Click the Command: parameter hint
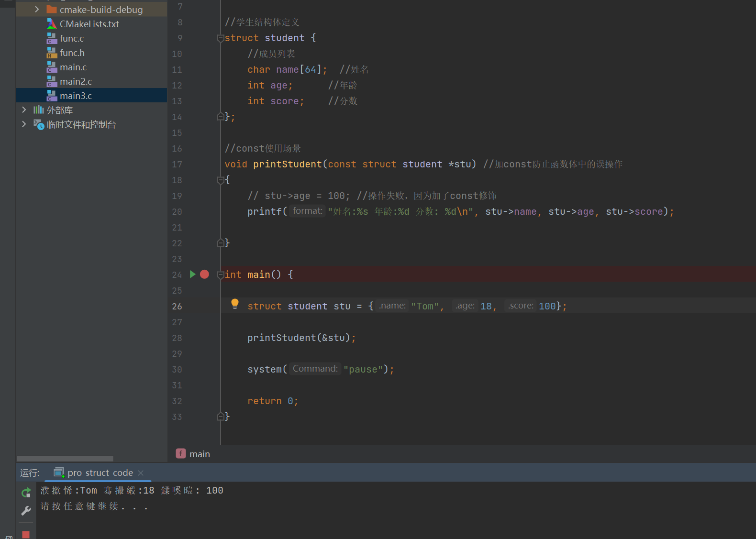The width and height of the screenshot is (756, 539). pyautogui.click(x=315, y=369)
